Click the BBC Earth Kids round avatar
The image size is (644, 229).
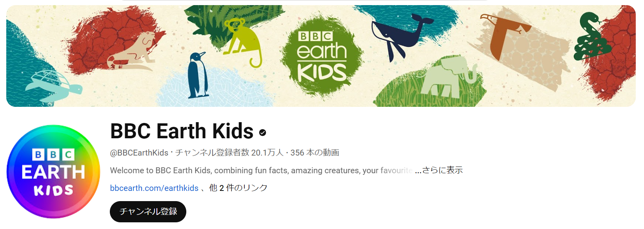[53, 172]
